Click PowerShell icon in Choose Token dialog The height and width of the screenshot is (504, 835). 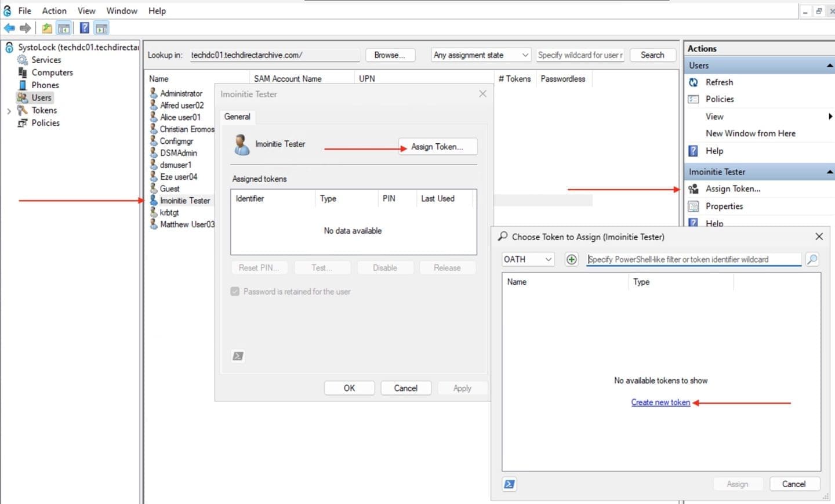tap(509, 484)
